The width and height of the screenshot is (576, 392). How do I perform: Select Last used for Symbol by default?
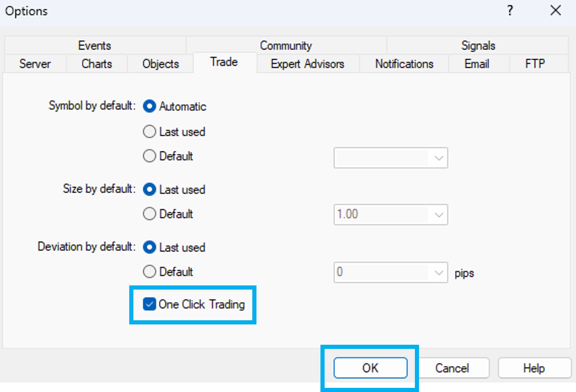pyautogui.click(x=149, y=132)
